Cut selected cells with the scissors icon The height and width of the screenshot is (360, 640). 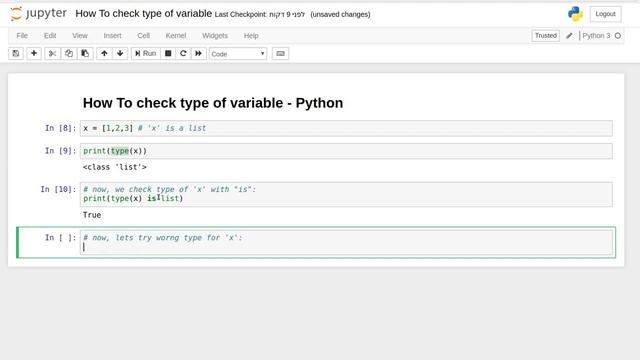52,53
